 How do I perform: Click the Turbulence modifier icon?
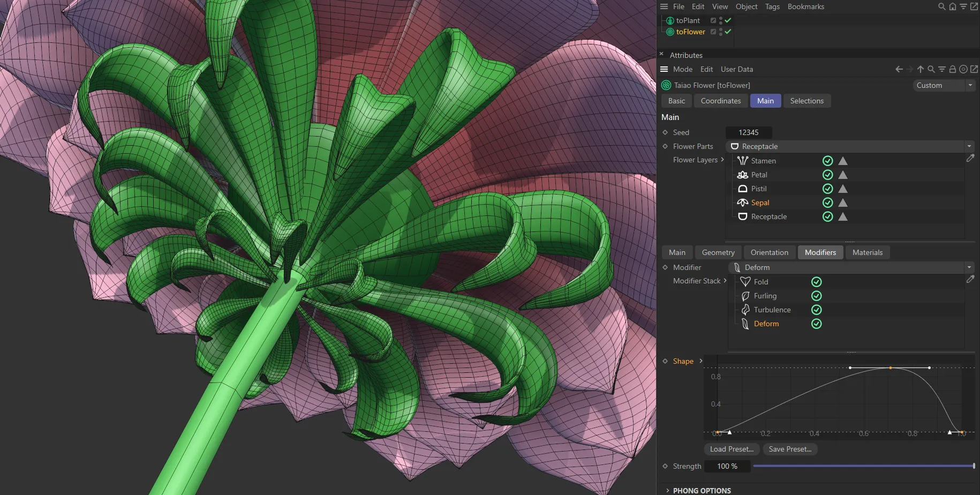(x=745, y=310)
